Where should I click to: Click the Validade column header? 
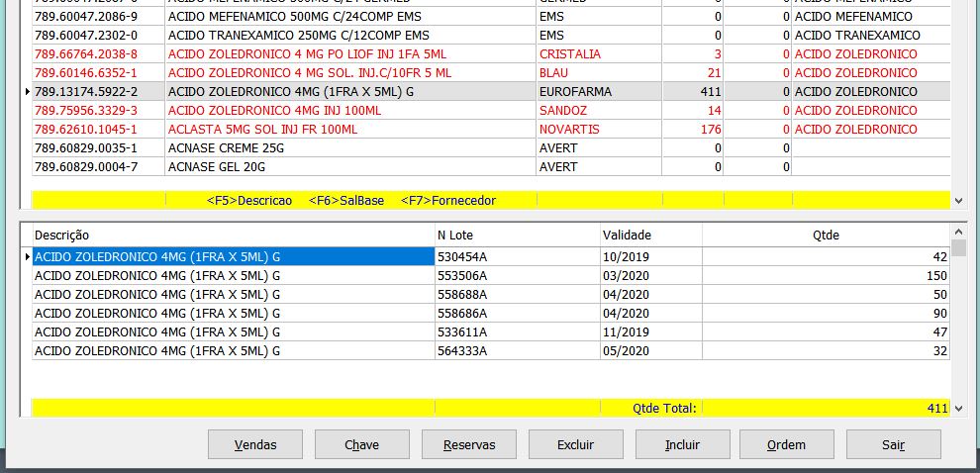(650, 236)
